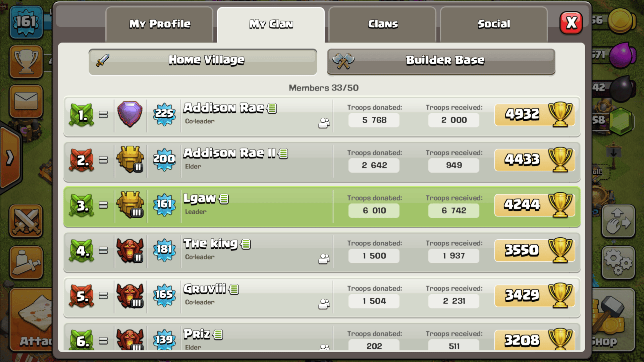644x362 pixels.
Task: Expand the orange side arrow panel
Action: point(10,158)
